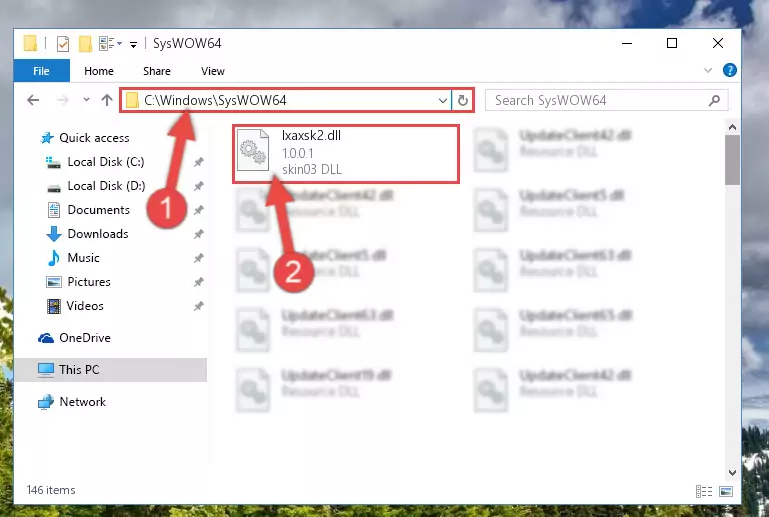Viewport: 769px width, 517px height.
Task: Click the scroll up arrow of file list
Action: coord(732,128)
